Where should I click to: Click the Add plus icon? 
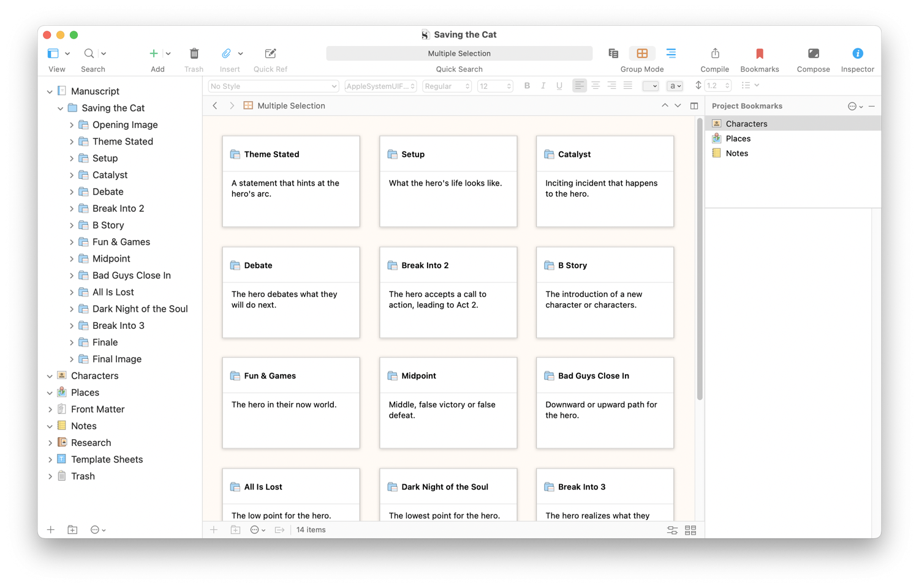point(154,54)
